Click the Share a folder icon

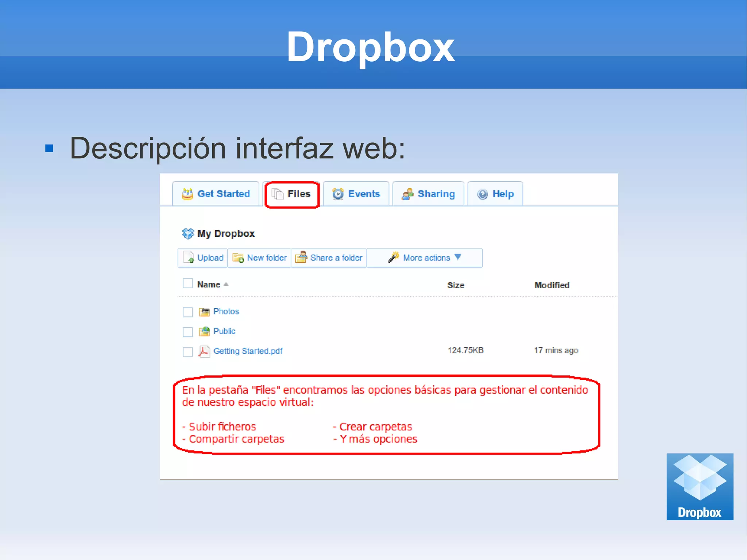pos(301,257)
